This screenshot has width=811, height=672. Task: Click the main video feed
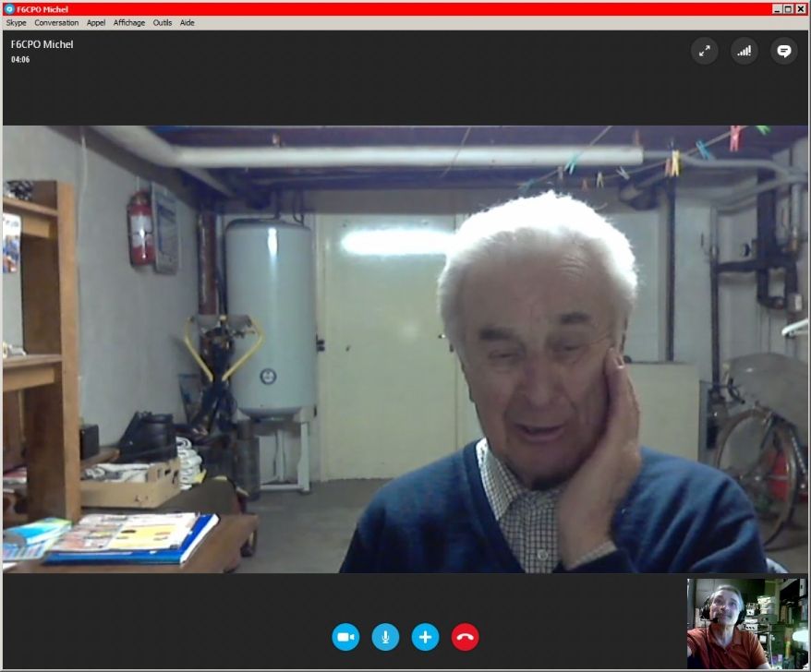(x=405, y=349)
